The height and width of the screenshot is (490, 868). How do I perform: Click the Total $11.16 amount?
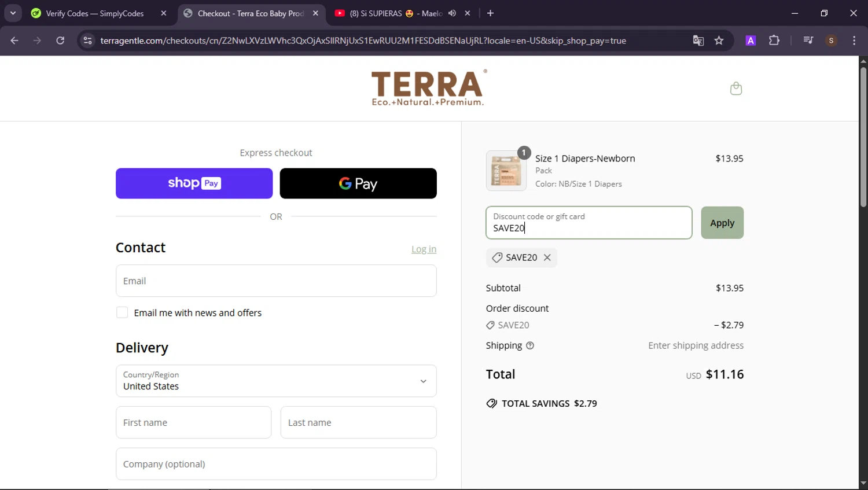[724, 374]
